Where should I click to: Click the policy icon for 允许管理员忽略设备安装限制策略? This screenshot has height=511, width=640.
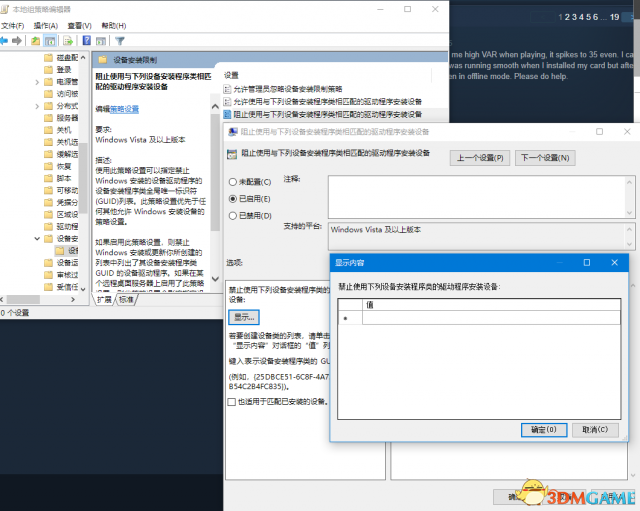[x=227, y=89]
